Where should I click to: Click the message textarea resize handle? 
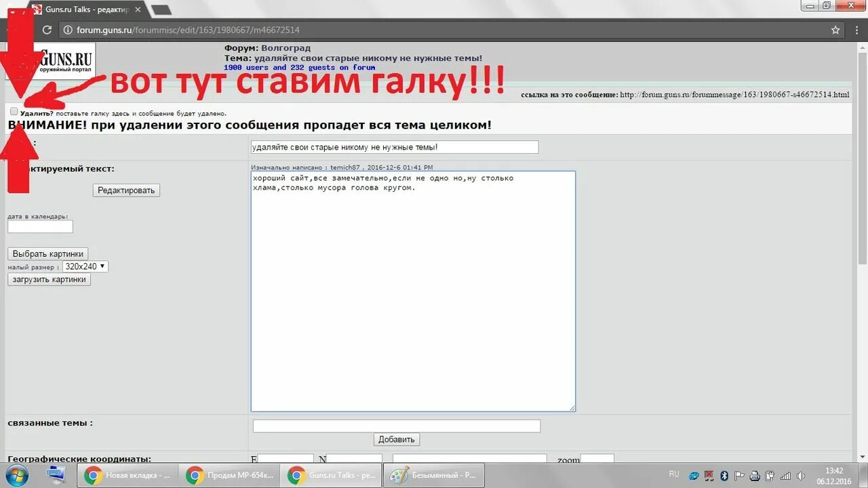(x=572, y=407)
